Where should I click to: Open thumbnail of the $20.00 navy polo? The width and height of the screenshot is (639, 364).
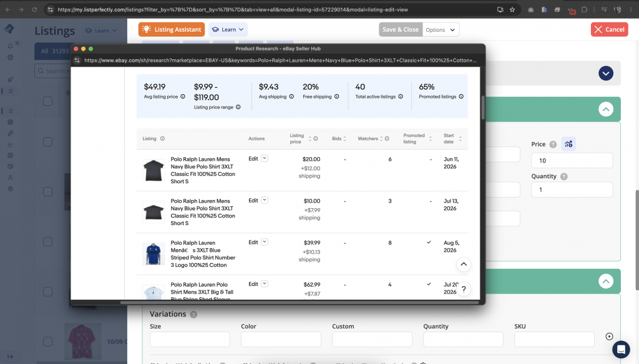pyautogui.click(x=154, y=170)
